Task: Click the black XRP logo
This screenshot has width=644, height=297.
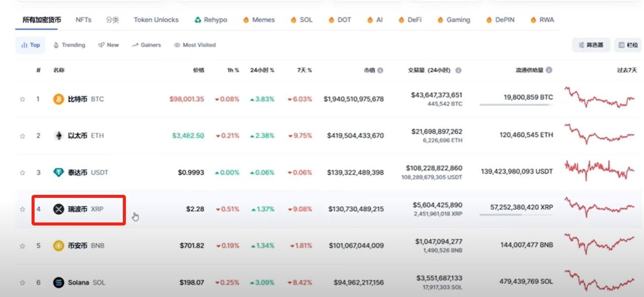Action: [x=59, y=209]
